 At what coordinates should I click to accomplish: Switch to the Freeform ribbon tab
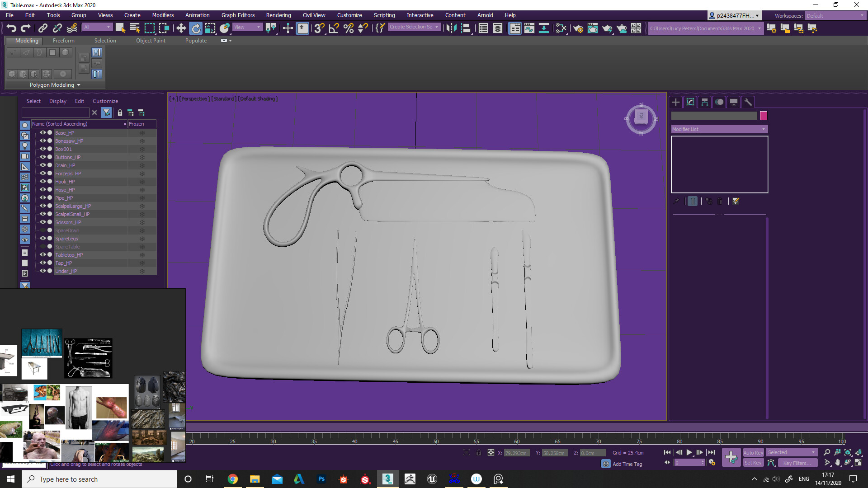click(63, 40)
